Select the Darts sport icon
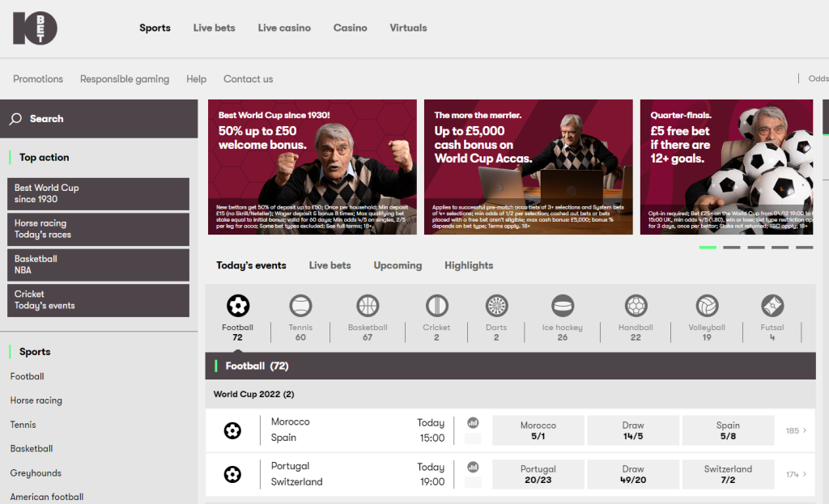 pos(496,305)
